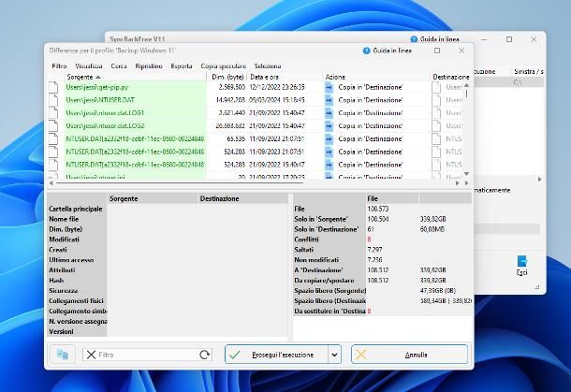Sort by Dim. (byte) column header

pyautogui.click(x=227, y=77)
